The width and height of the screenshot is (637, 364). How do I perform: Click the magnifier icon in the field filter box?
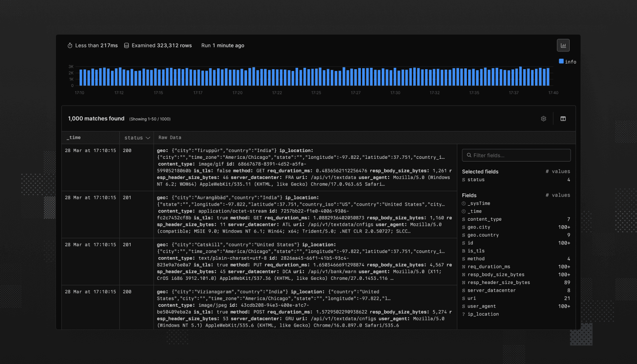pos(469,155)
